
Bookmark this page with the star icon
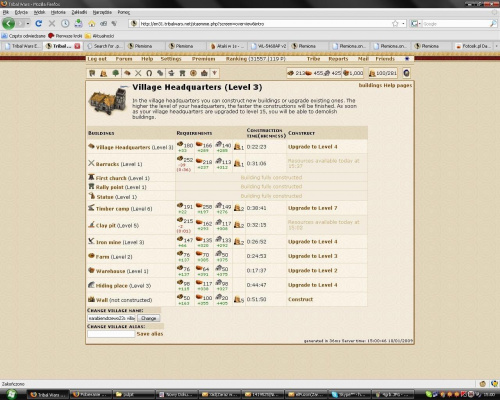pos(395,24)
